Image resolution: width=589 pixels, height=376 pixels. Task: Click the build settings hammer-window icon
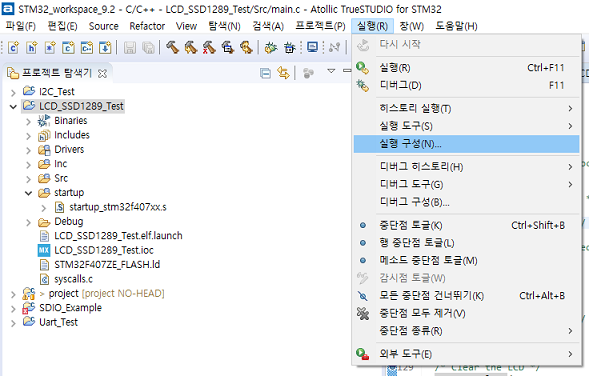(227, 48)
